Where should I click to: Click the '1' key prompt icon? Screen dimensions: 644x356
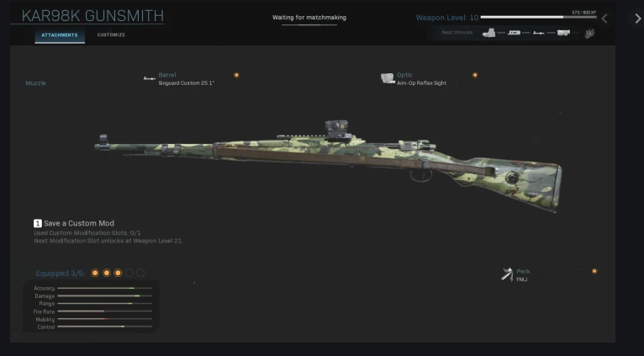point(37,223)
